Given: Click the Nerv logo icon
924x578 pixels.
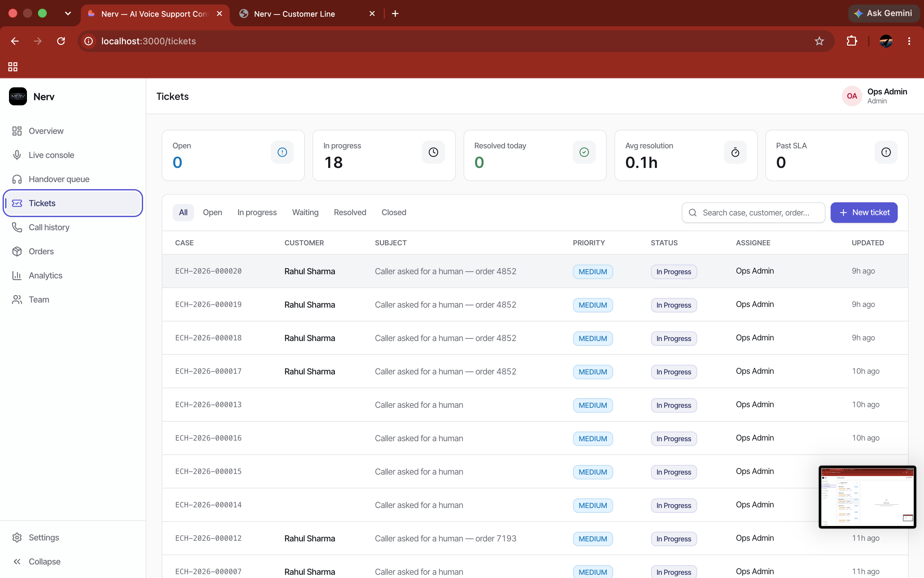Looking at the screenshot, I should pos(18,96).
